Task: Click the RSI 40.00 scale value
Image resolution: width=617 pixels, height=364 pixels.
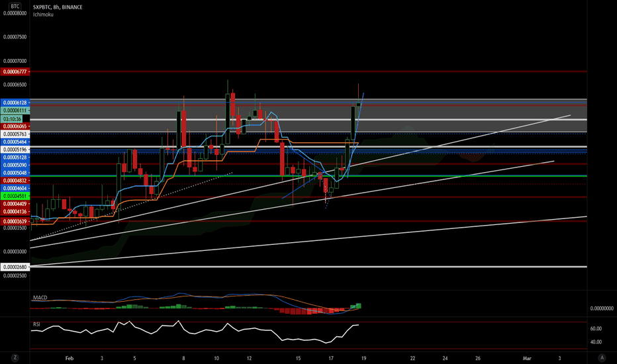Action: [x=596, y=342]
